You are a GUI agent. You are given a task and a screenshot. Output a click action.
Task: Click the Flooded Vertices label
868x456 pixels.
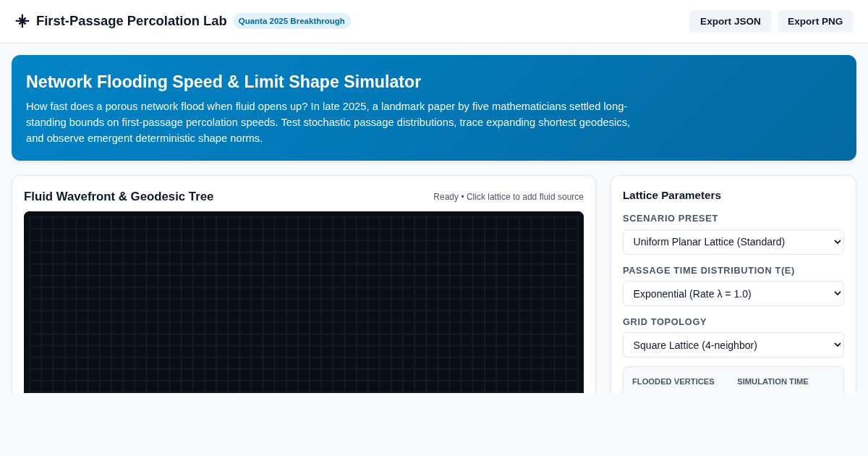[x=673, y=381]
